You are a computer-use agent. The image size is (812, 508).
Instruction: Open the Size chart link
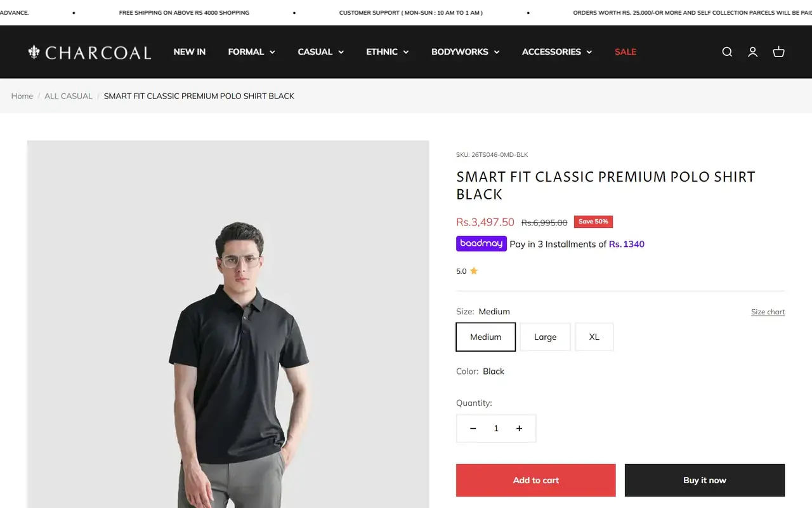point(768,312)
